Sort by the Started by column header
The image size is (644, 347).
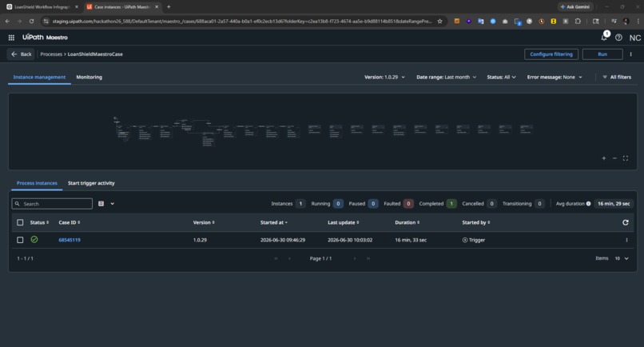[476, 222]
